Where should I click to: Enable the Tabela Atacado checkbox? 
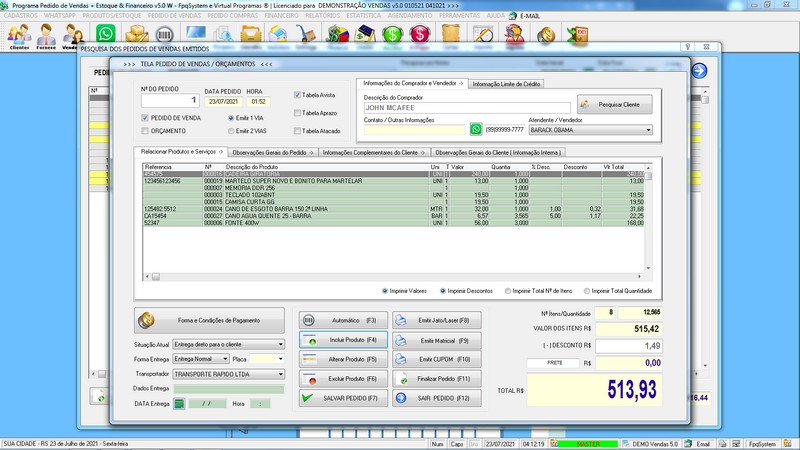(297, 131)
